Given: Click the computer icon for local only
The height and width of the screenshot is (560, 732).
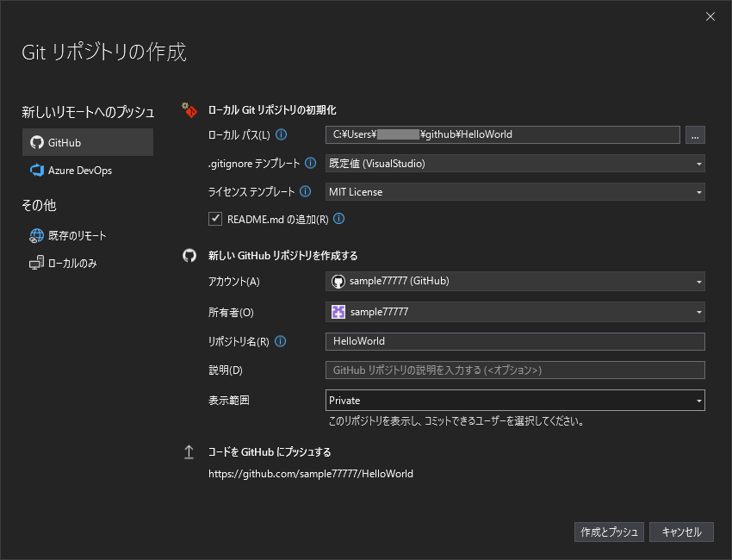Looking at the screenshot, I should [x=36, y=263].
